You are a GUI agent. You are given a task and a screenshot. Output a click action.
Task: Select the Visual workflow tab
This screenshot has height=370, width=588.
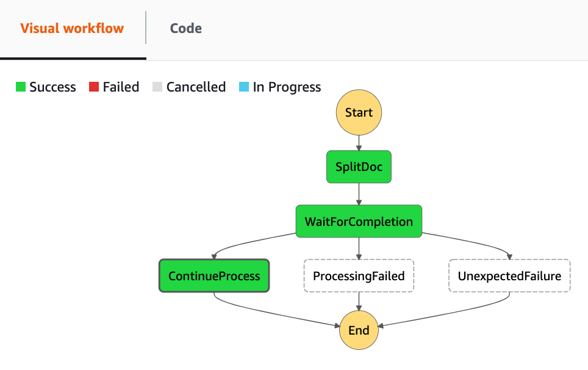click(x=73, y=28)
